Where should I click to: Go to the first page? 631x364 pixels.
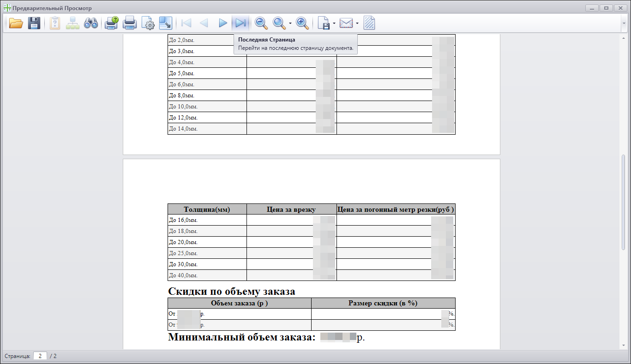[x=186, y=23]
